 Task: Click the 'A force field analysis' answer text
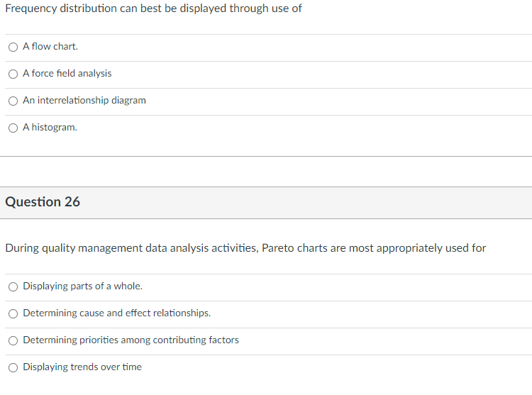[x=67, y=74]
